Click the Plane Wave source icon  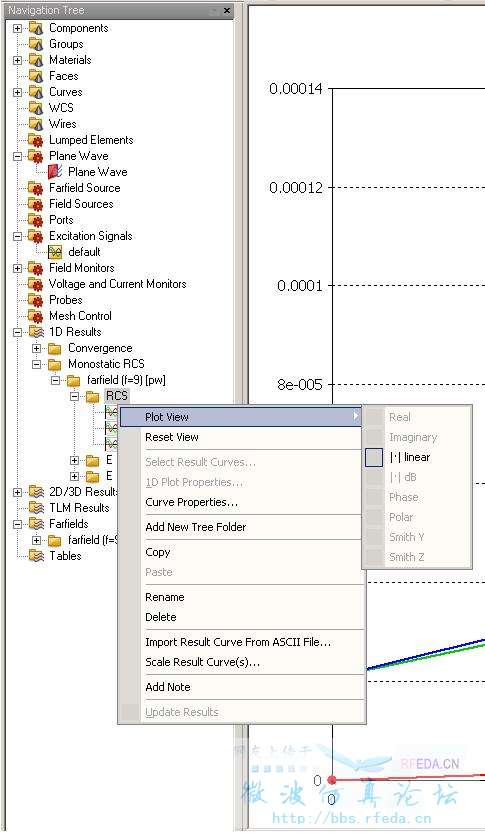pyautogui.click(x=55, y=172)
